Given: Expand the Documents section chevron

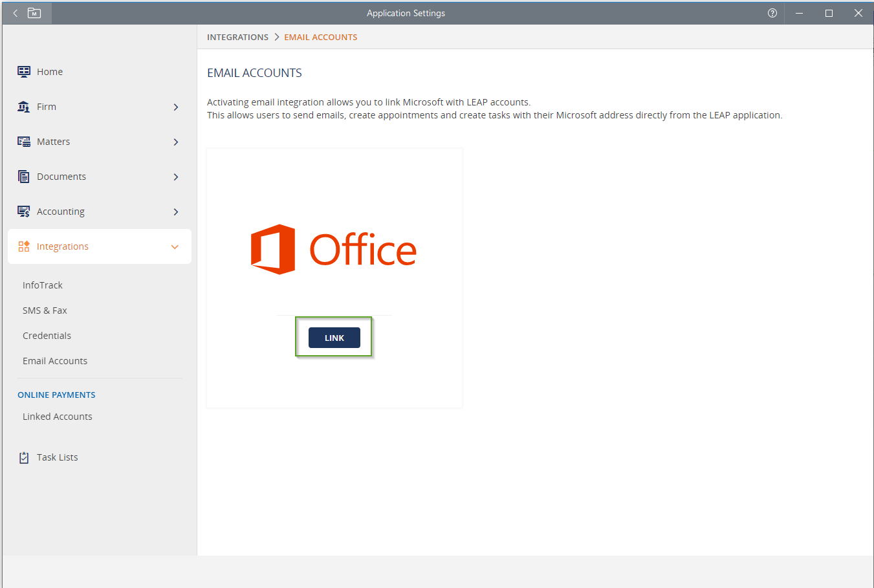Looking at the screenshot, I should coord(176,177).
